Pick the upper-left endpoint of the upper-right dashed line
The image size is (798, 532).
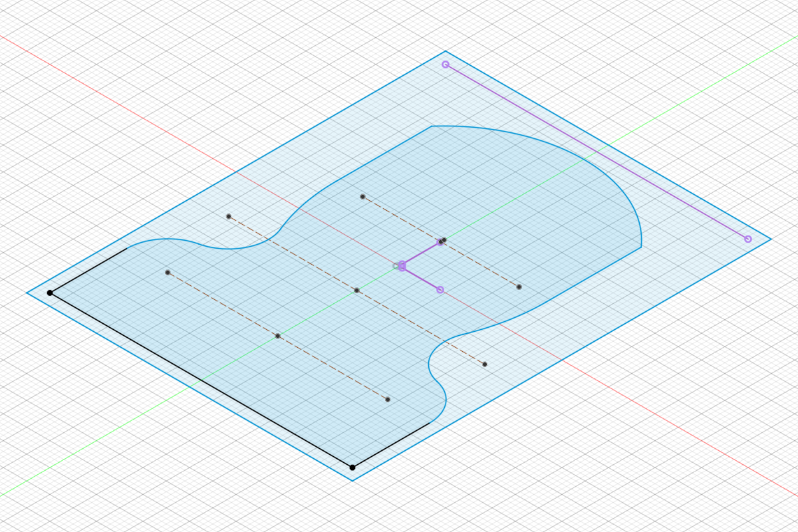tap(362, 196)
